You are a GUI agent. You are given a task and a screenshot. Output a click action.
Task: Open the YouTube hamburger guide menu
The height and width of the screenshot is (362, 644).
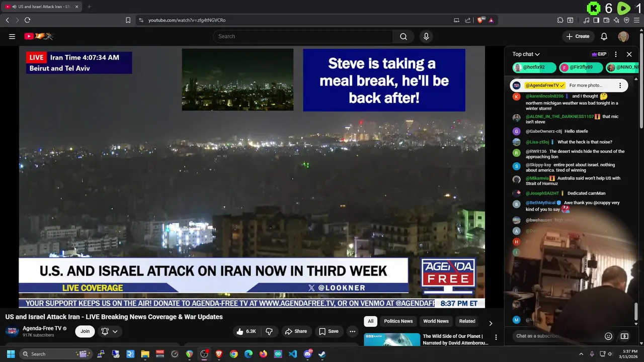point(12,36)
